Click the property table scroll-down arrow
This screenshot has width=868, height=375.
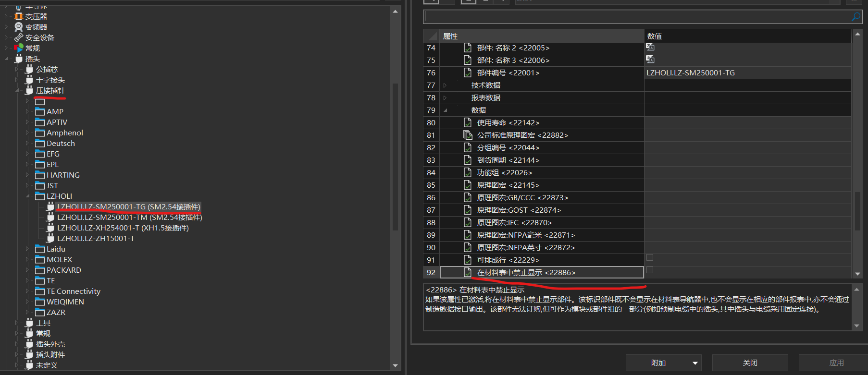pyautogui.click(x=857, y=274)
